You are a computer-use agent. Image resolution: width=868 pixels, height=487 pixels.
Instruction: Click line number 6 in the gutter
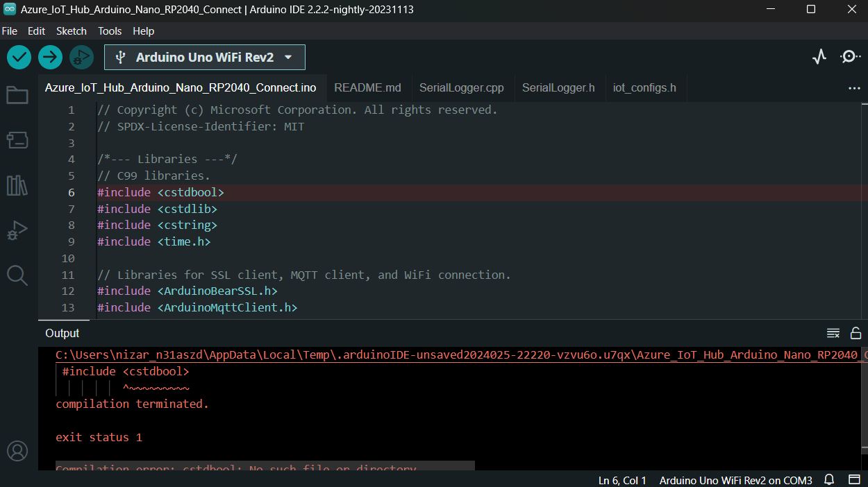tap(72, 192)
